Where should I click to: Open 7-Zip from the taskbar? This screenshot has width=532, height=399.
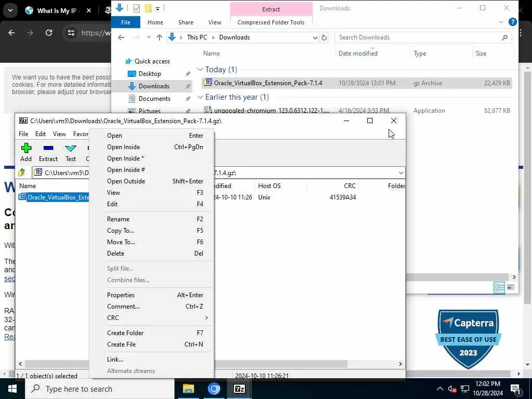click(x=239, y=389)
